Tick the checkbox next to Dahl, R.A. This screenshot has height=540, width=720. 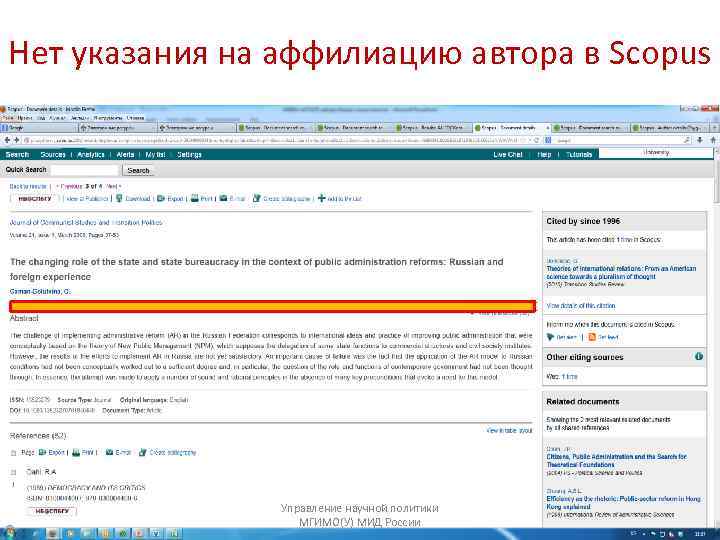(13, 472)
